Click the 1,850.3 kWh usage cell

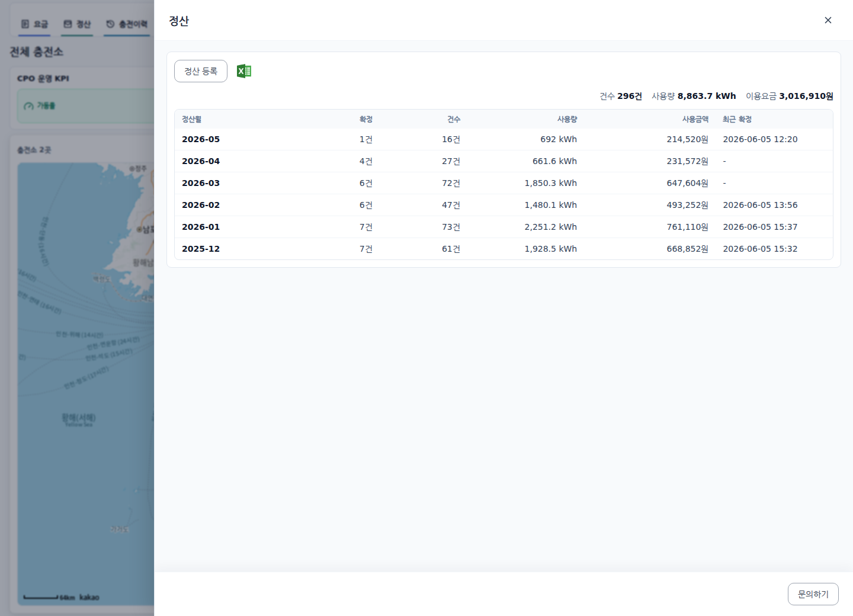pos(551,183)
